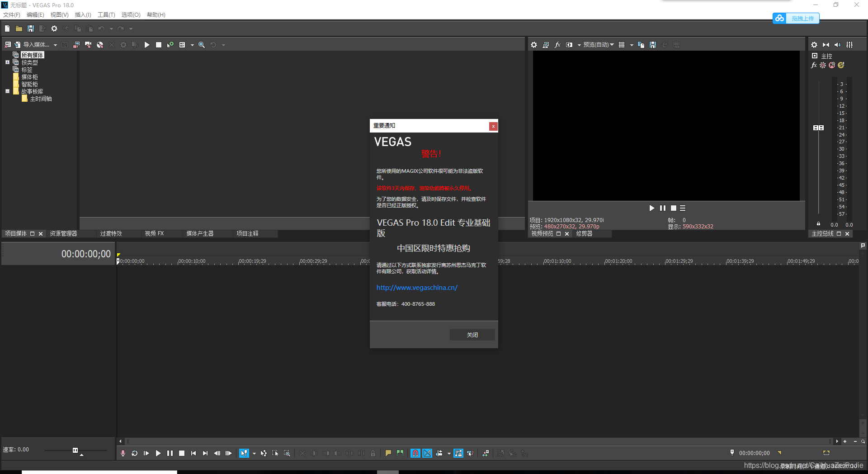This screenshot has width=868, height=474.
Task: Open master FX icon below 主控
Action: point(814,65)
